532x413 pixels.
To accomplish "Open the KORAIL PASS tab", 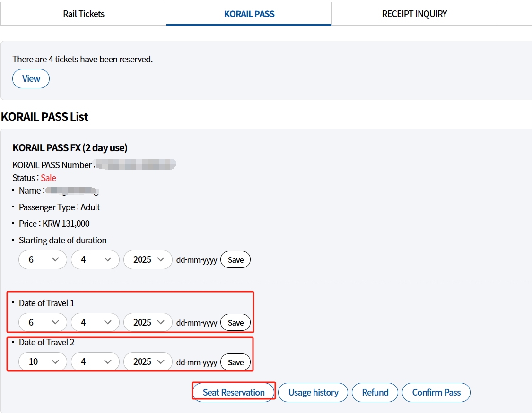I will coord(249,14).
